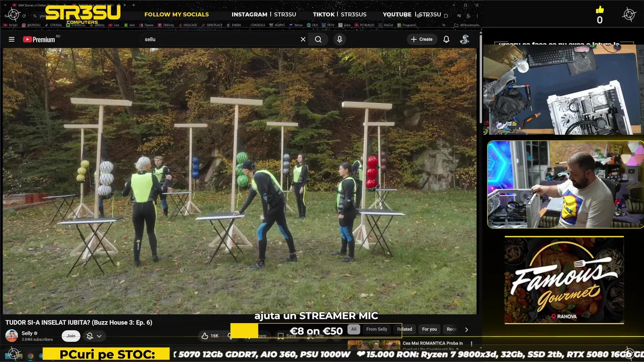The image size is (644, 362).
Task: Open the SKIN.PLACE bookmark
Action: (x=212, y=25)
